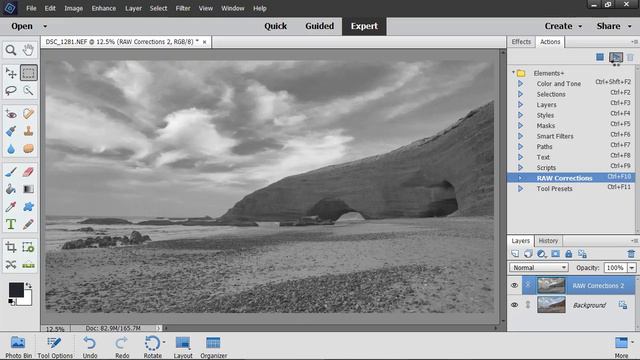Select the Spot Healing Brush tool
The width and height of the screenshot is (640, 360).
tap(28, 114)
